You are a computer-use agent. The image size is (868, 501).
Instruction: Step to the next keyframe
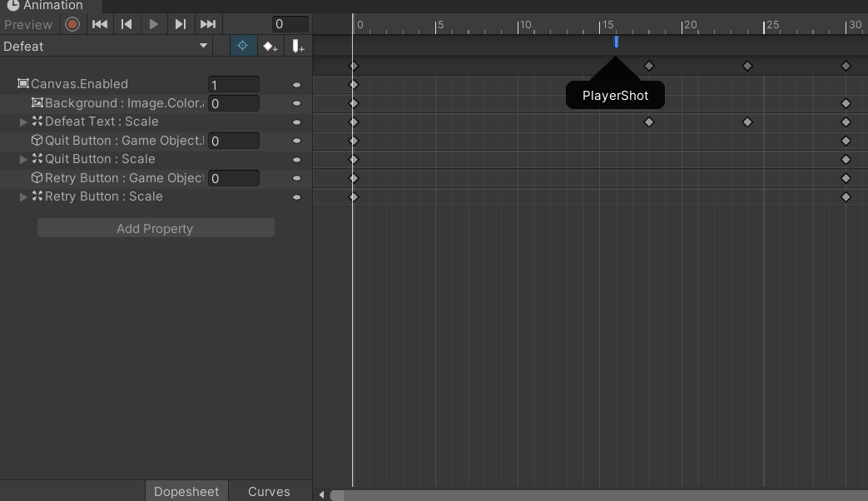pos(181,24)
